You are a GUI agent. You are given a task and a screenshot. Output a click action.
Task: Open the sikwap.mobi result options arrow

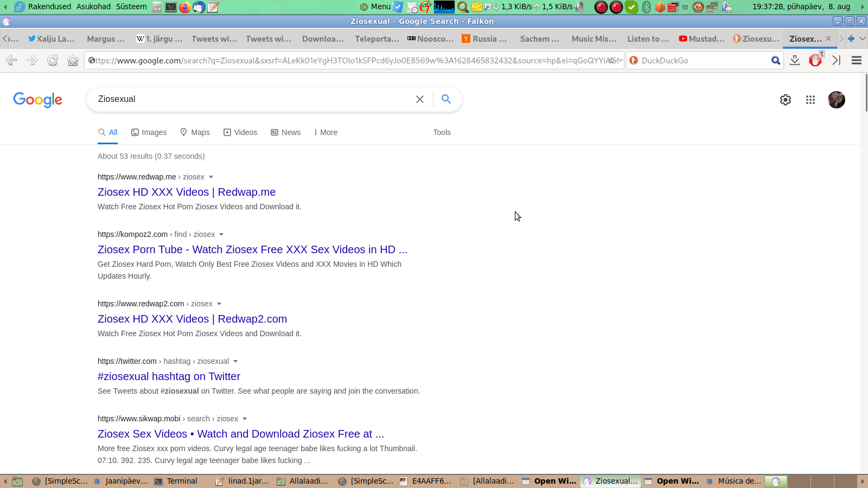[x=245, y=419]
